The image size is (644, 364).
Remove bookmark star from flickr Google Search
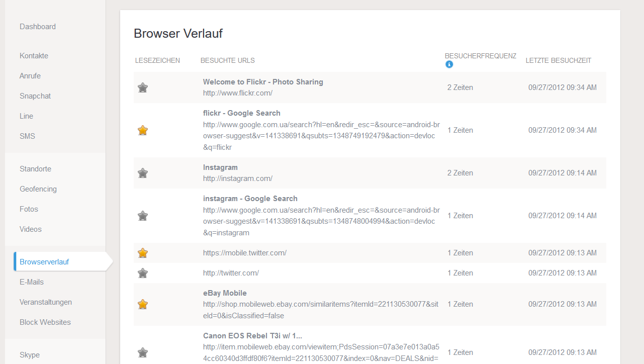point(143,130)
